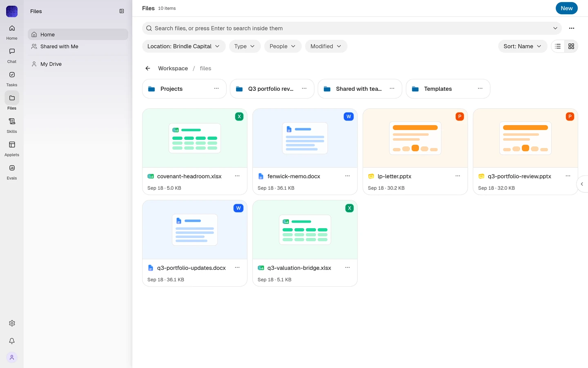Open options for fenwick-memo.docx
Viewport: 588px width, 368px height.
tap(347, 176)
